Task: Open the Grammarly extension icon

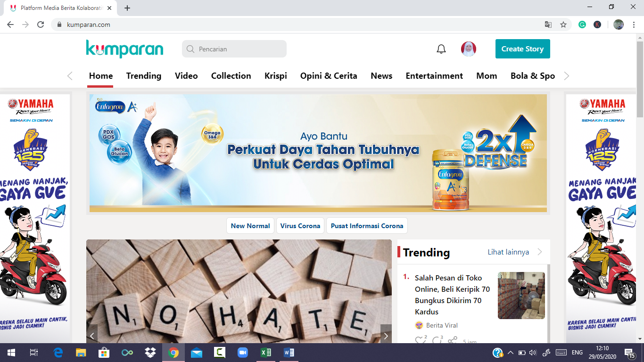Action: 582,25
